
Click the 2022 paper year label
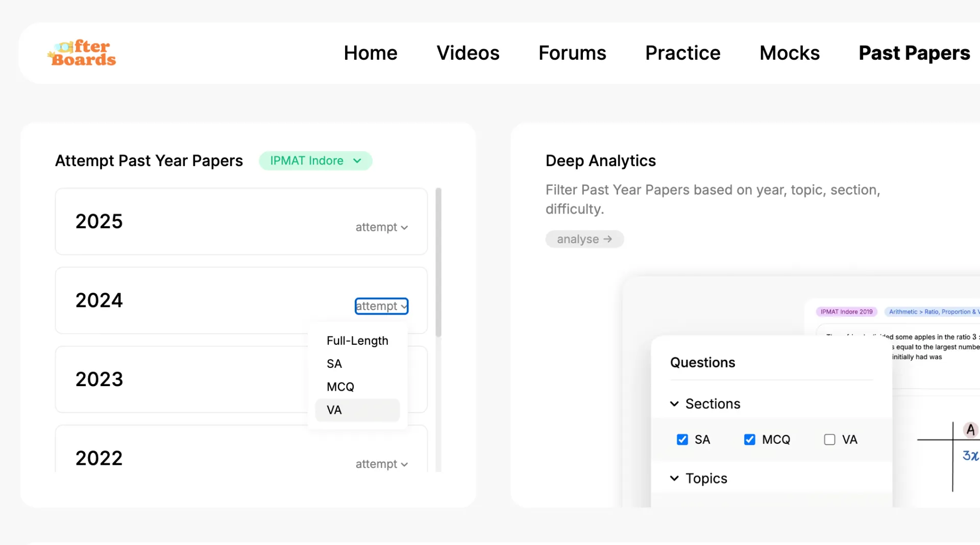pyautogui.click(x=99, y=458)
